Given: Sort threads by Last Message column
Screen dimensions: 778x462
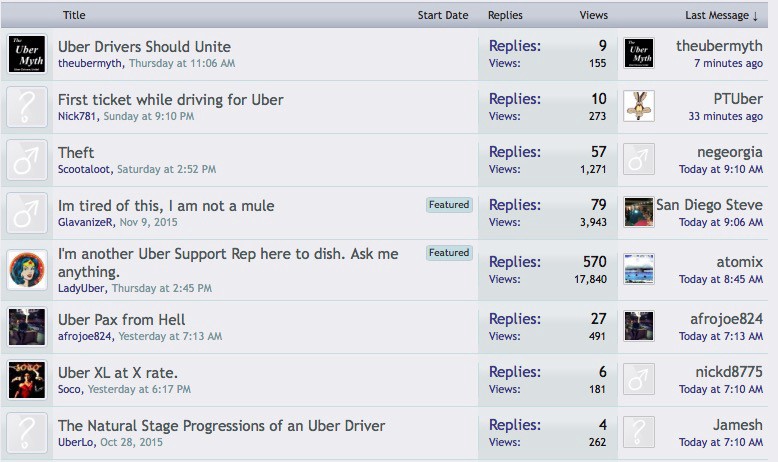Looking at the screenshot, I should (721, 15).
